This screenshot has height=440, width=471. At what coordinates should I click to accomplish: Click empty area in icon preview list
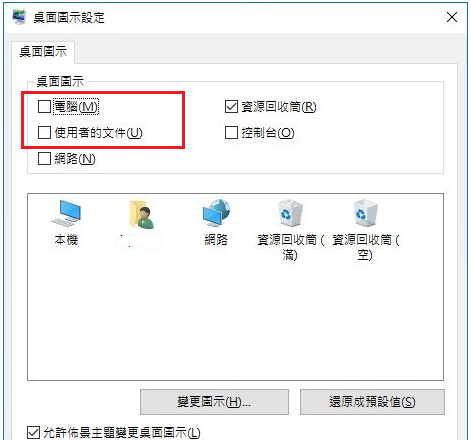[x=235, y=320]
